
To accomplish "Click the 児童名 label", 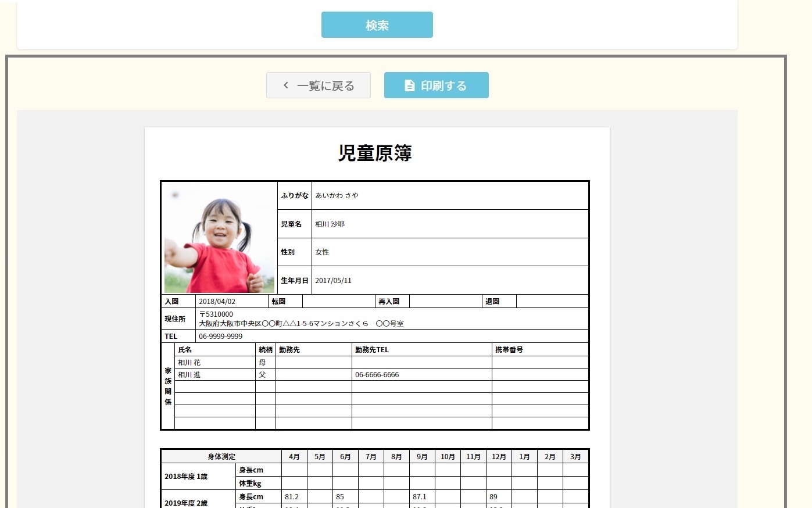I will coord(291,224).
